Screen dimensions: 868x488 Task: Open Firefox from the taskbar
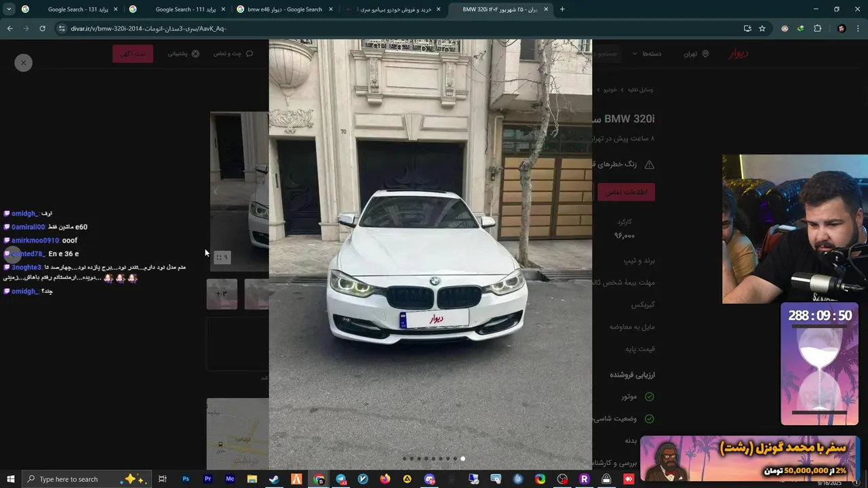(x=385, y=479)
